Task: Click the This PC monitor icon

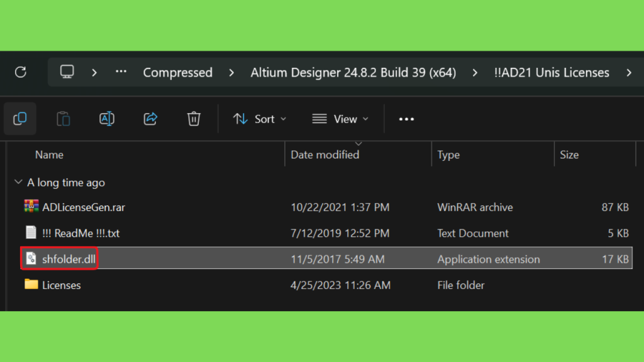Action: 67,72
